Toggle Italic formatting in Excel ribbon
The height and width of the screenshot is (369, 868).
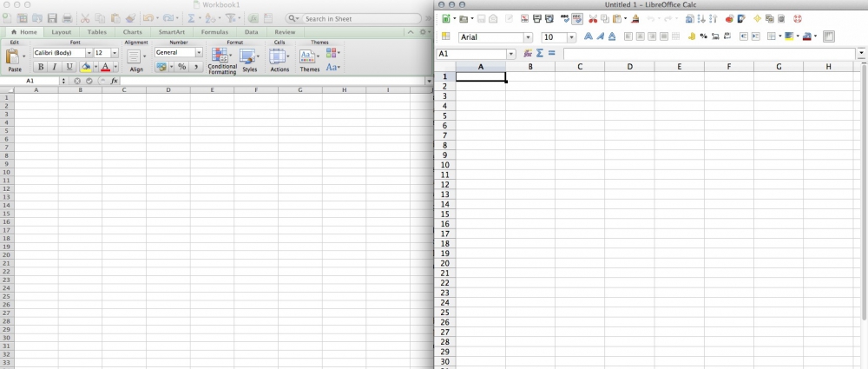pyautogui.click(x=54, y=67)
